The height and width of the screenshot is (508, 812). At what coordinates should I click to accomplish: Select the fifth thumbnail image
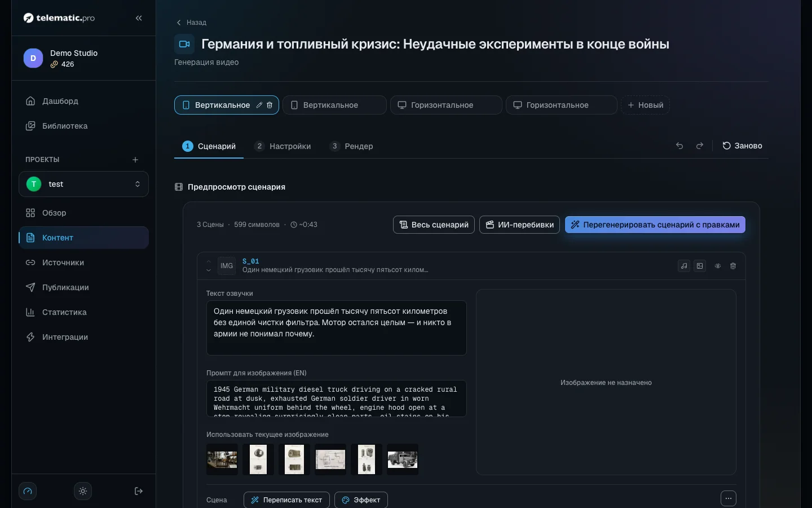[367, 459]
